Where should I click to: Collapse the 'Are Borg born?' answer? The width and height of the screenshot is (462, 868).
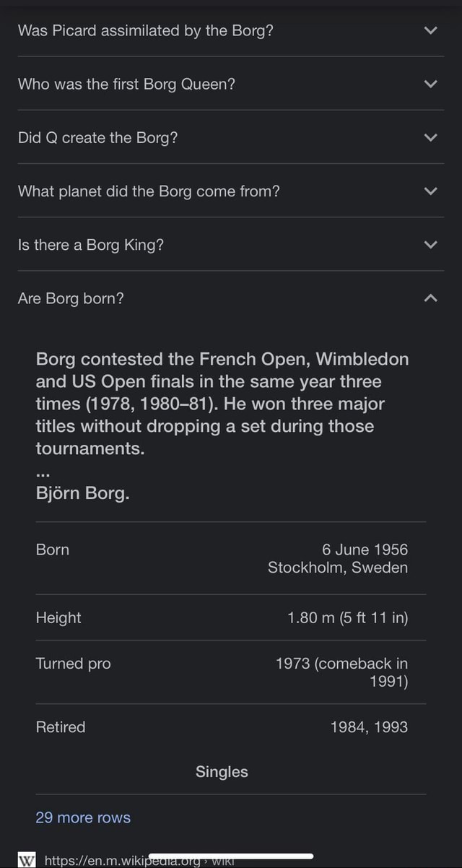tap(231, 298)
